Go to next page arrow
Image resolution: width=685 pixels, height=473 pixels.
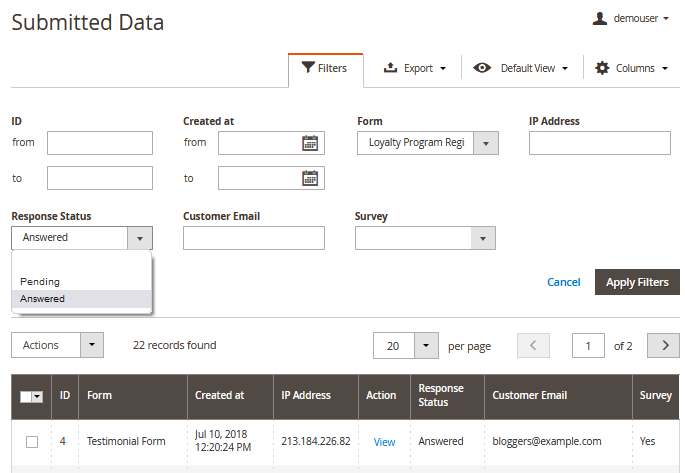[663, 345]
